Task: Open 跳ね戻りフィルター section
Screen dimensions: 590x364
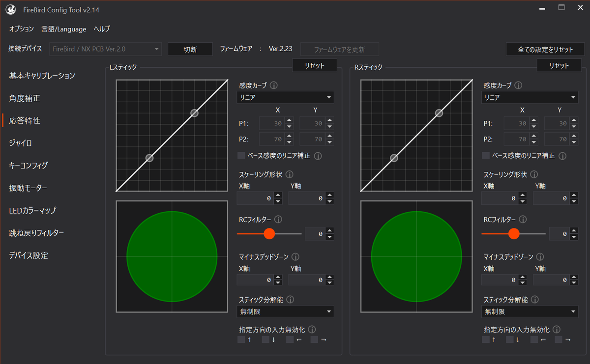Action: [36, 233]
